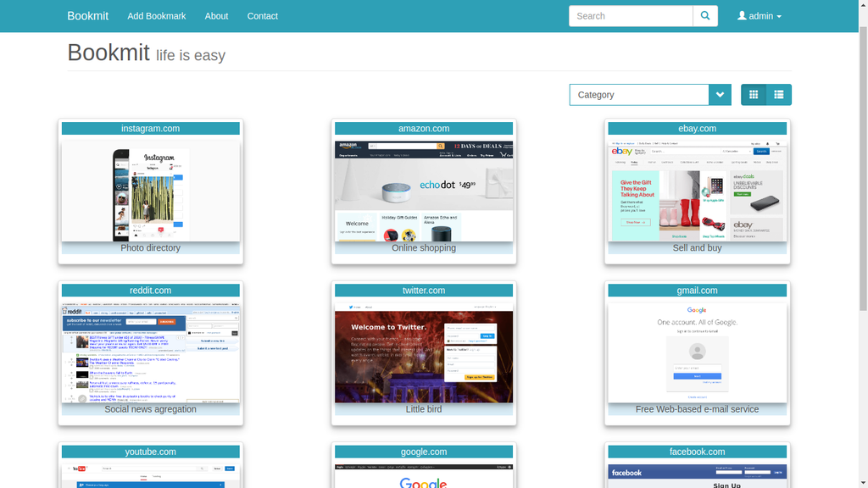The height and width of the screenshot is (488, 868).
Task: Open the Category dropdown arrow
Action: [x=720, y=95]
